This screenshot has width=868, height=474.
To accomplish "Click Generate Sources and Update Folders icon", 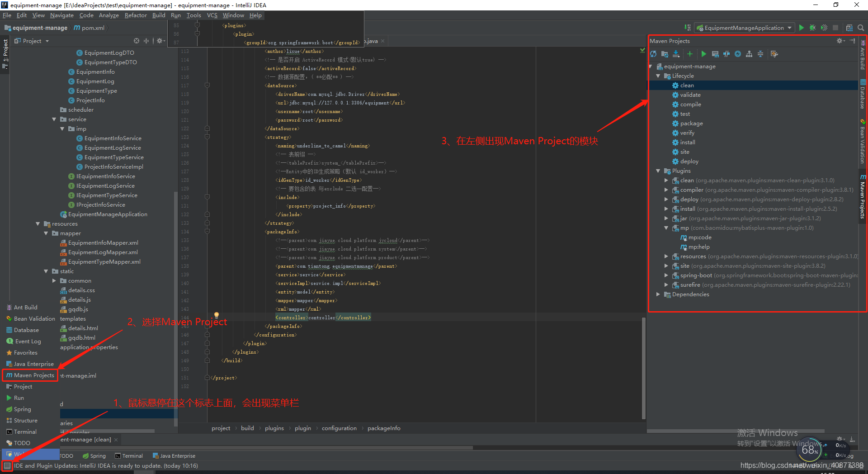I will [665, 54].
